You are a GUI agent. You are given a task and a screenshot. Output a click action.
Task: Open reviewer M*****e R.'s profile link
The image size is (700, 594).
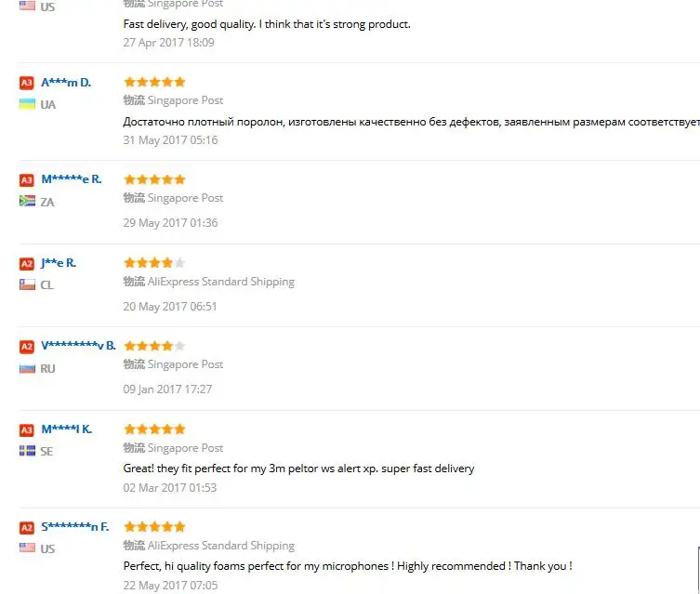(72, 179)
